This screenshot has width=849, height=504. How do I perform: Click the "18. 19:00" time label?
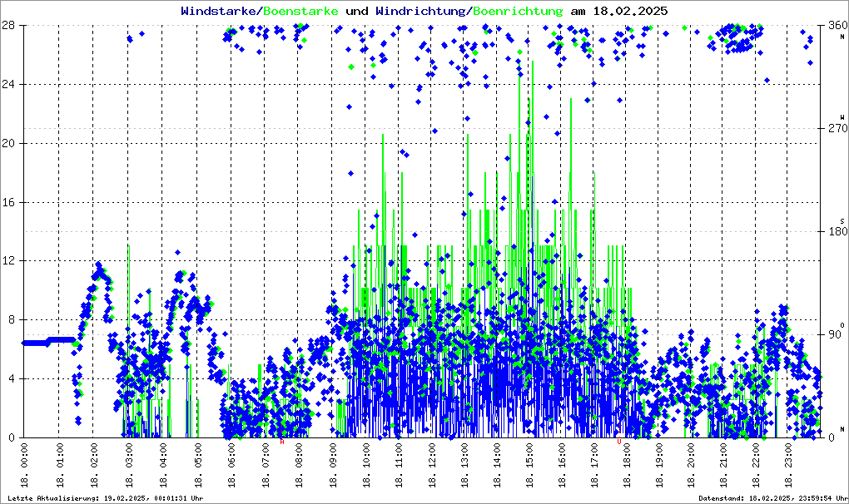[659, 466]
